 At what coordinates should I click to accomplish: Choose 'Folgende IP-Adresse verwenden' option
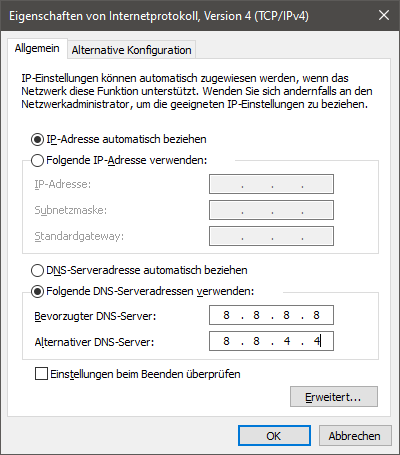point(37,160)
